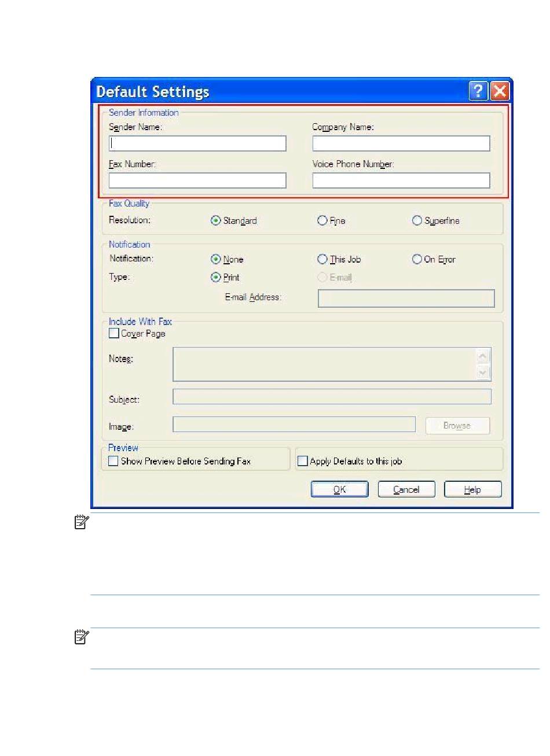Confirm settings with OK button

340,489
